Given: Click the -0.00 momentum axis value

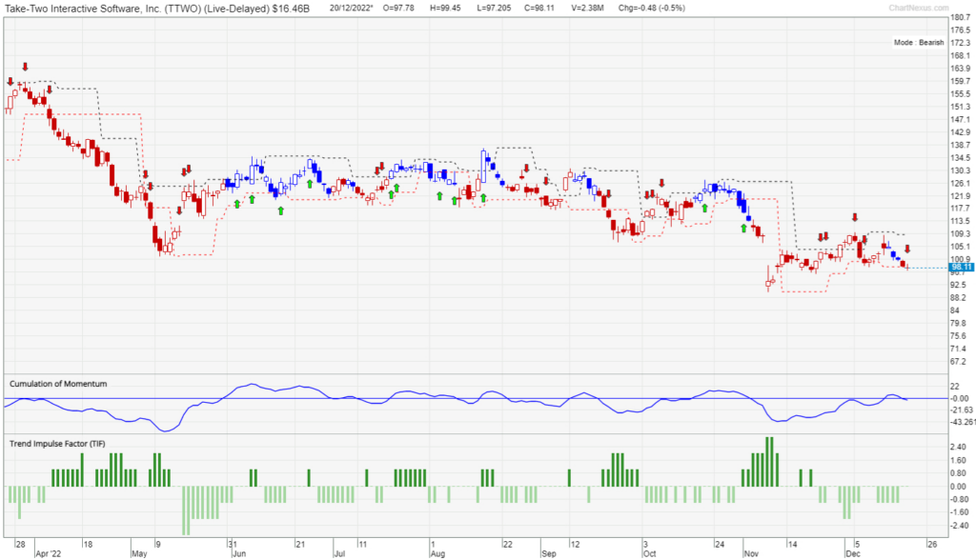Looking at the screenshot, I should coord(960,398).
